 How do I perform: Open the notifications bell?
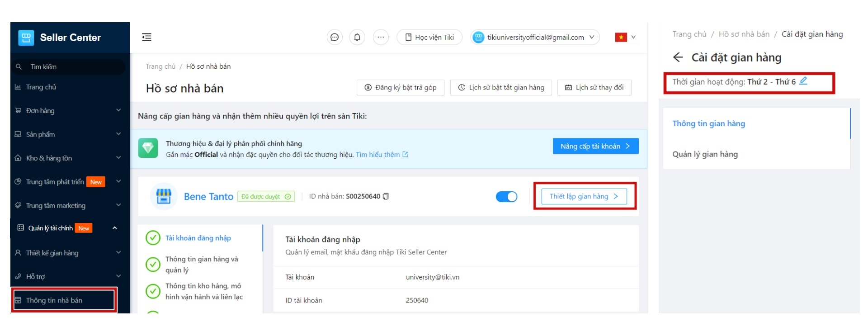click(x=357, y=37)
